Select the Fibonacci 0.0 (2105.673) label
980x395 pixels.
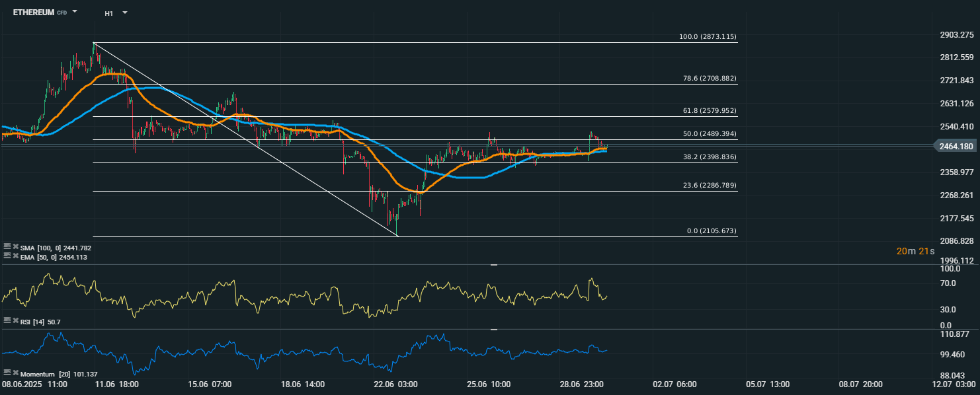point(712,231)
